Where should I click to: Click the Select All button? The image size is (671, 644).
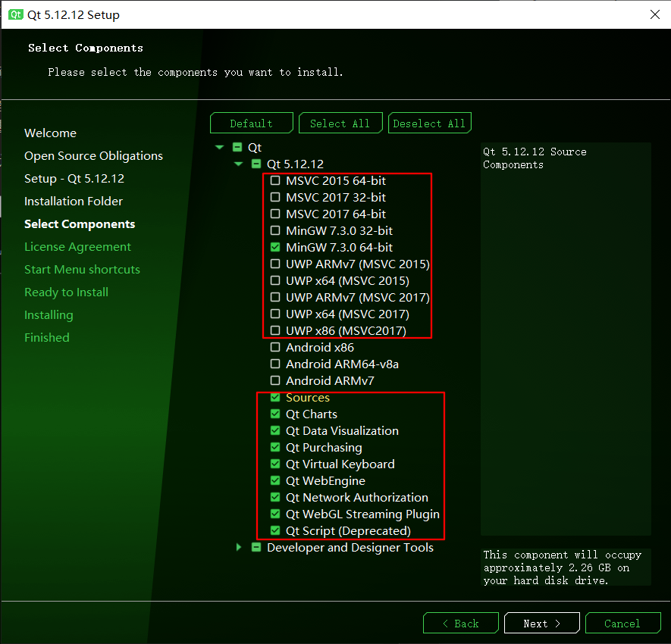(x=340, y=123)
